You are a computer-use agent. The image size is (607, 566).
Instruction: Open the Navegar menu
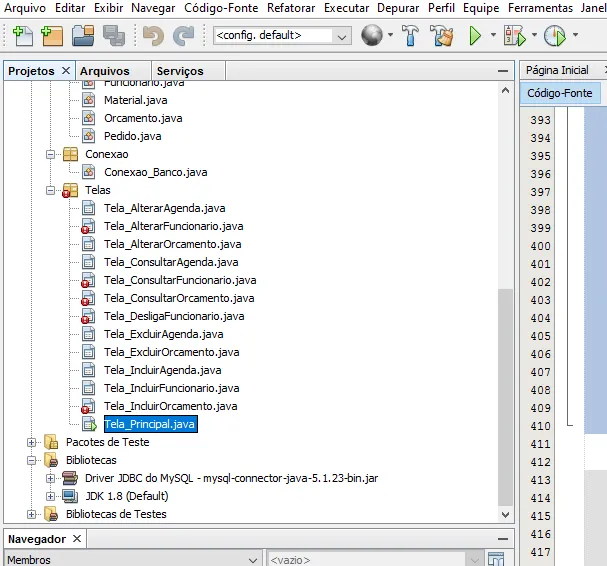(x=153, y=8)
